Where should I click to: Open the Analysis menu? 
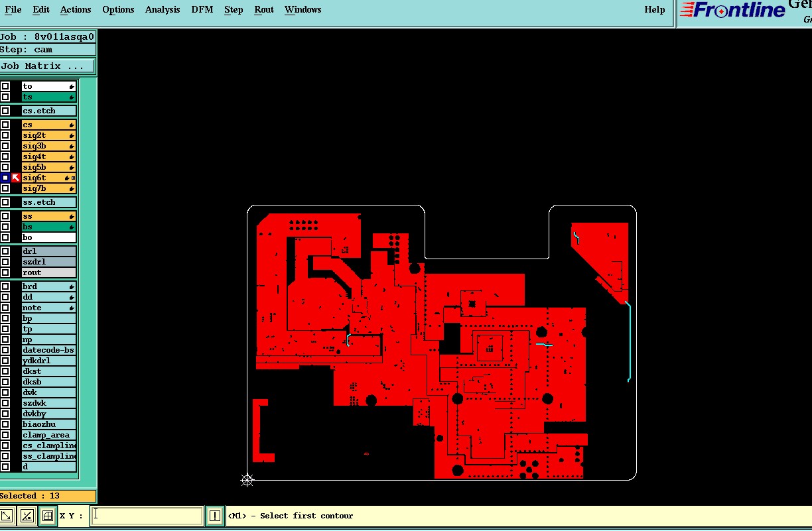coord(163,9)
